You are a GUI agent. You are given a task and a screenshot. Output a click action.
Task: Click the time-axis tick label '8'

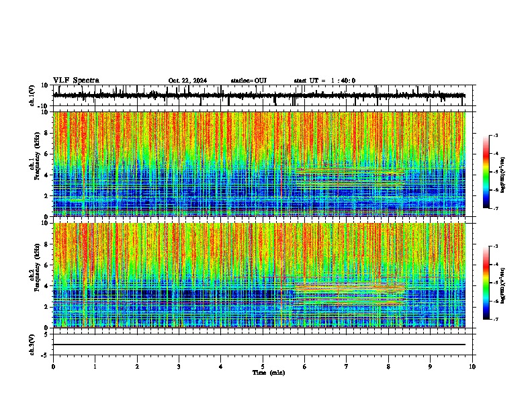388,367
